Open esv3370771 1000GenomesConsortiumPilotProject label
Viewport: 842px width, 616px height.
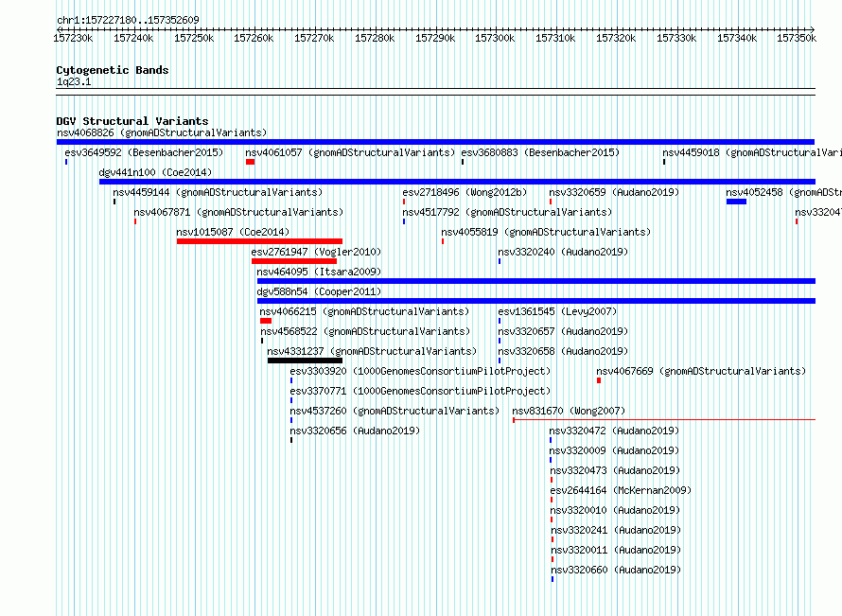(x=420, y=391)
